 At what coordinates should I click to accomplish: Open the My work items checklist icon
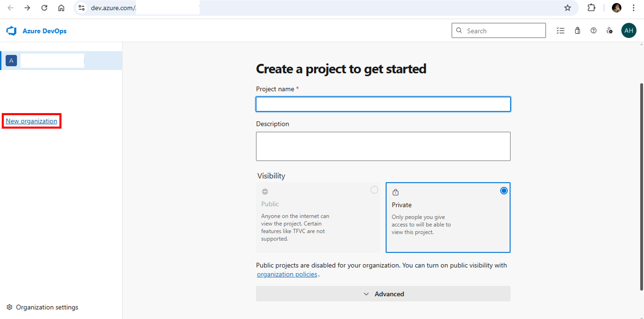561,30
